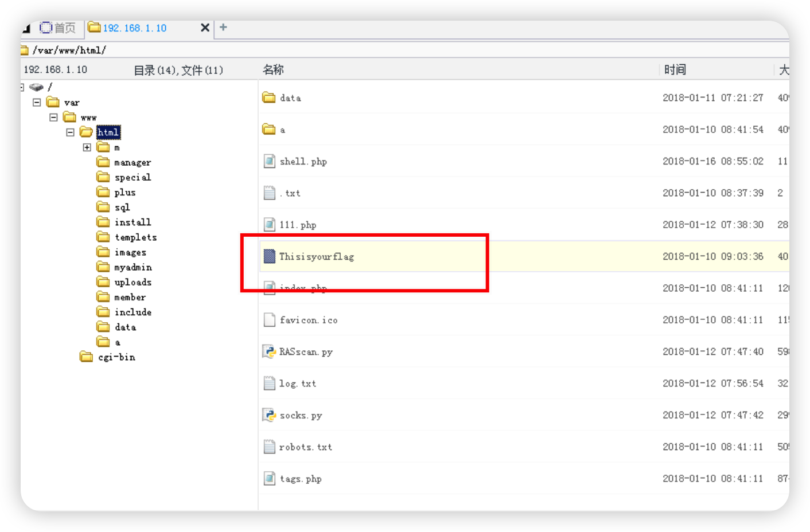Viewport: 810px width, 532px height.
Task: Sort files by 时间 column header
Action: point(675,69)
